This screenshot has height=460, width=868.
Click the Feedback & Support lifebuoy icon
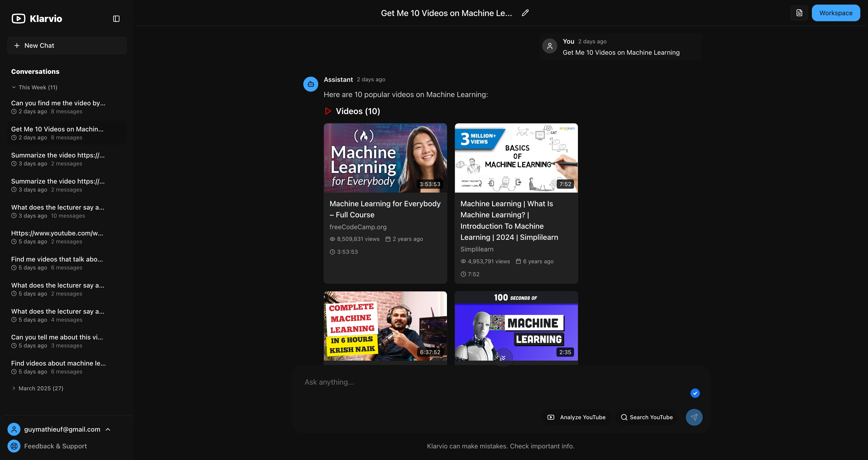coord(14,446)
